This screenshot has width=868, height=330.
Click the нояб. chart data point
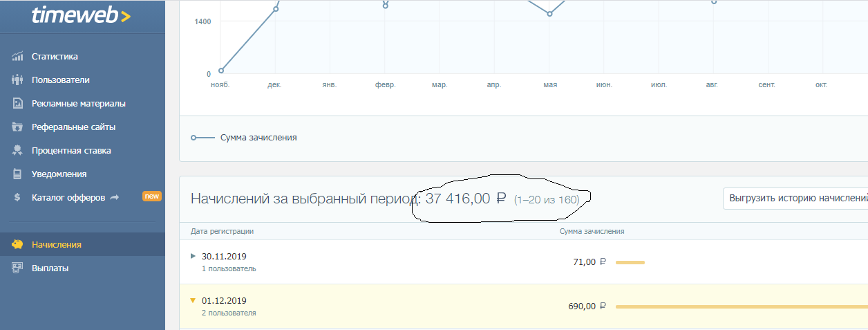tap(221, 70)
